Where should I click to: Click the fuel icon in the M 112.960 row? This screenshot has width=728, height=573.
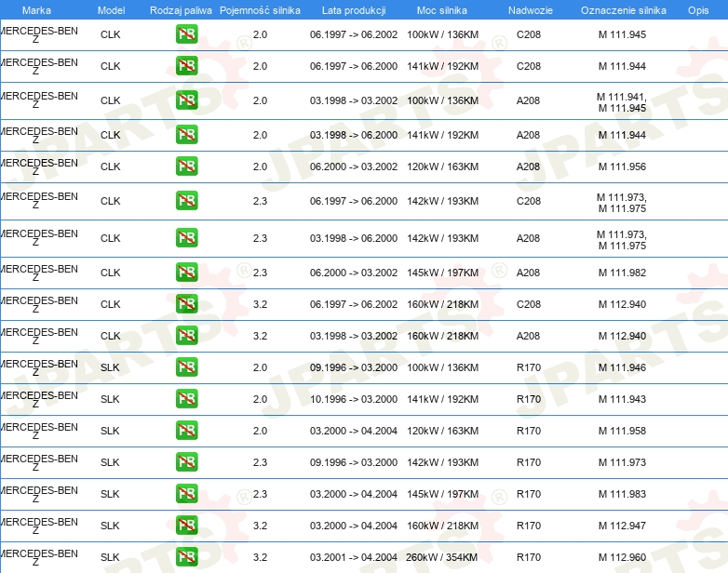pyautogui.click(x=186, y=556)
